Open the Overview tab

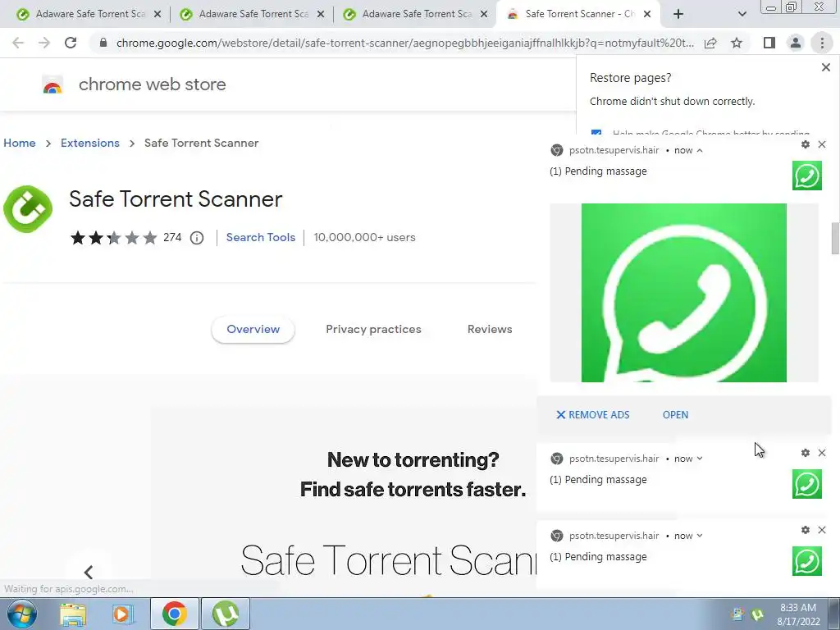coord(253,330)
